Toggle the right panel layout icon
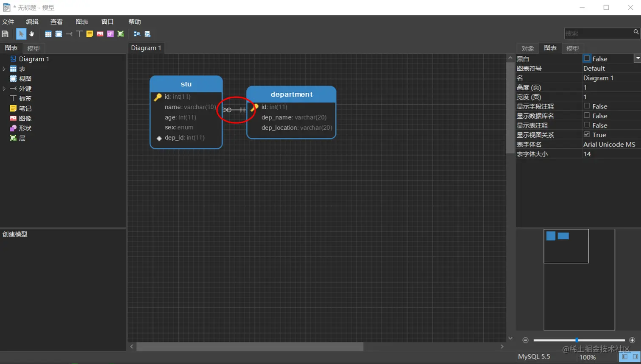Image resolution: width=641 pixels, height=364 pixels. tap(635, 357)
